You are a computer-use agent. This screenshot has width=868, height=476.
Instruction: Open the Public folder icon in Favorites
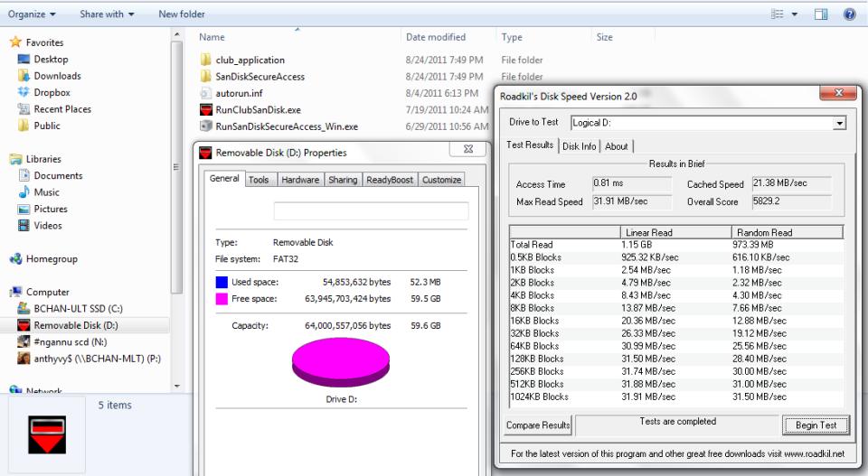click(24, 126)
